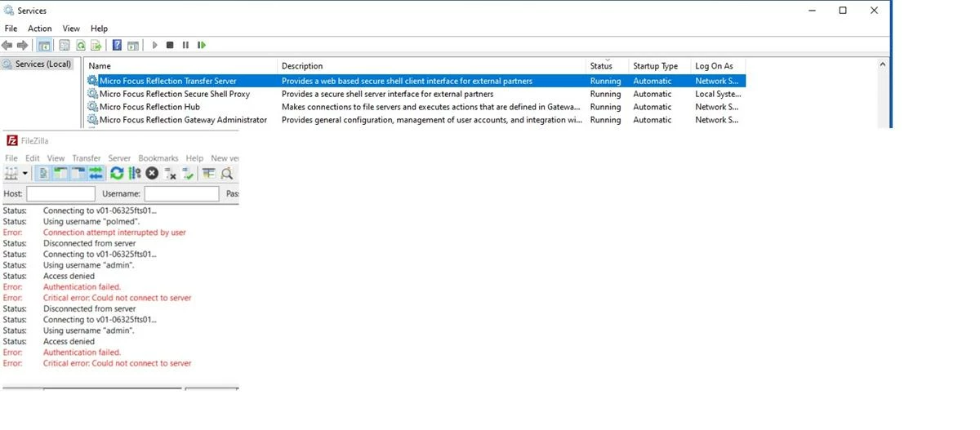980x430 pixels.
Task: Open FileZilla Bookmarks menu
Action: point(158,158)
